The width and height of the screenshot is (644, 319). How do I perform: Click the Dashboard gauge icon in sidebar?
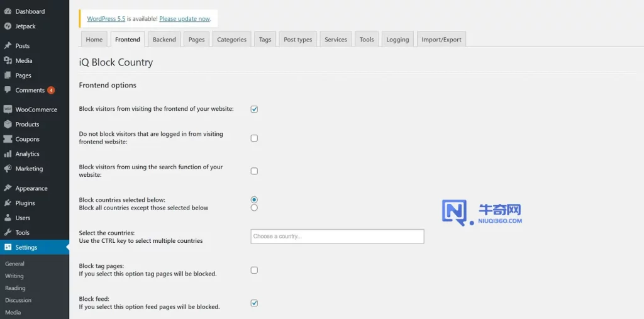tap(8, 11)
